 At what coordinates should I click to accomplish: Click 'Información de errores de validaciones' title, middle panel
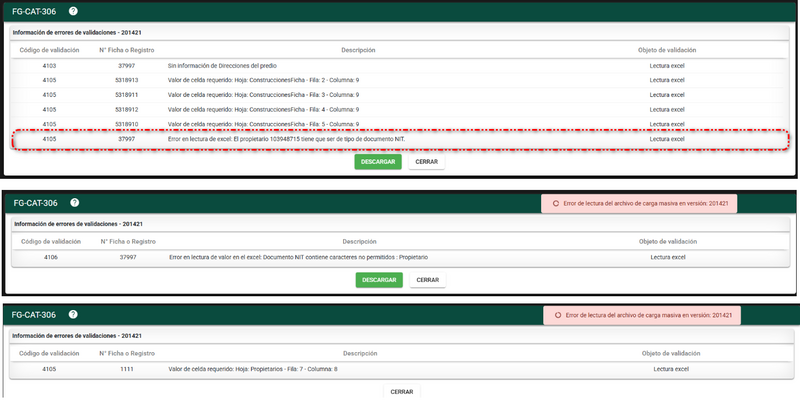78,224
